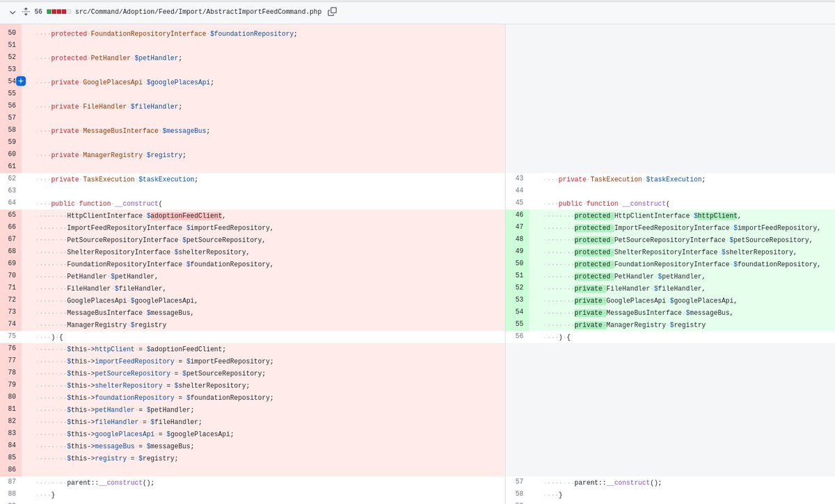Select line number 43 in the new file

pos(518,179)
